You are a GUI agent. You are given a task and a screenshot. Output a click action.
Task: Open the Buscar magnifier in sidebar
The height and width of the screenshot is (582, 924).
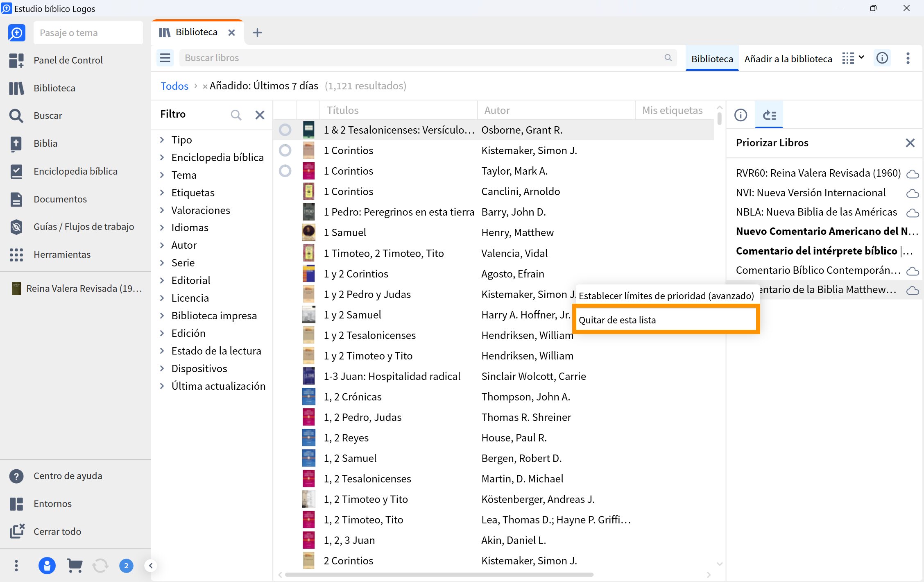click(x=16, y=116)
